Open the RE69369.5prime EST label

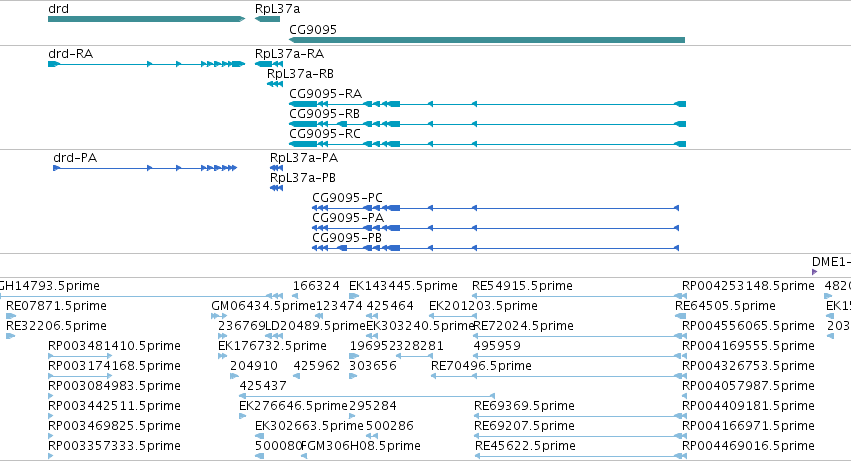(524, 406)
